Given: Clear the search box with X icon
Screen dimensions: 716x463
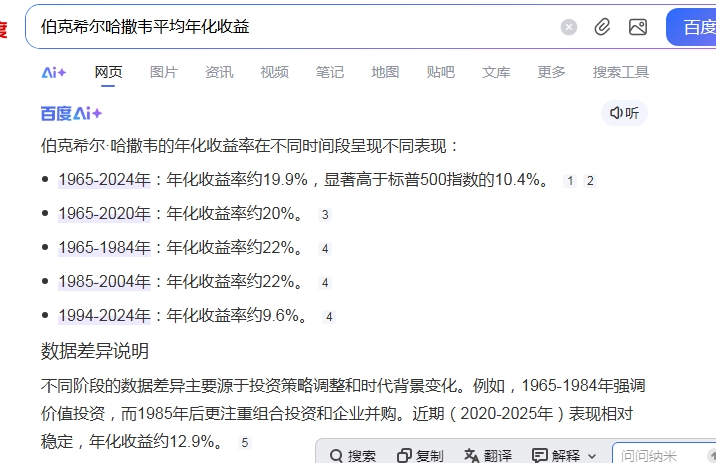Looking at the screenshot, I should (x=569, y=27).
